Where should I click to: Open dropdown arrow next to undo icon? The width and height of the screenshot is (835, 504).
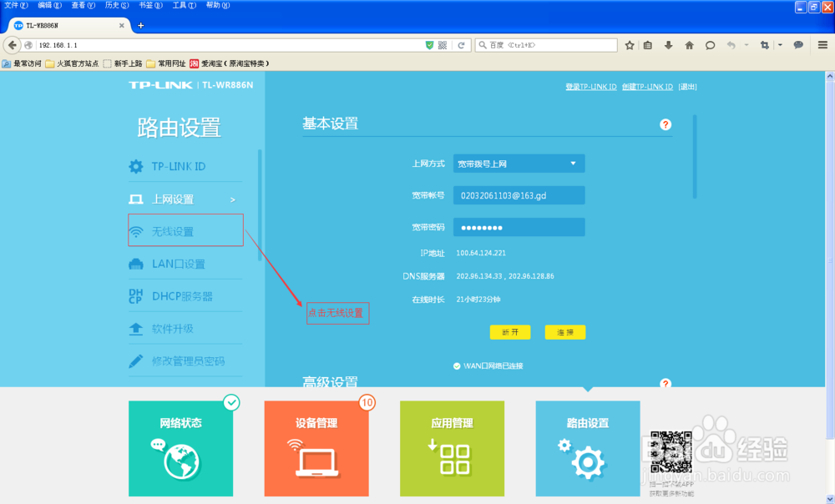click(x=746, y=45)
